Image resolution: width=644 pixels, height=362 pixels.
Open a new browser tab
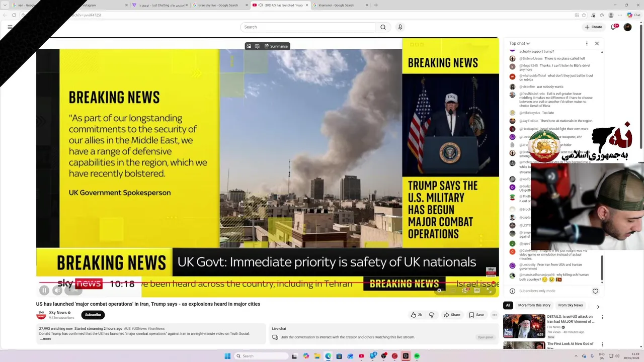376,5
